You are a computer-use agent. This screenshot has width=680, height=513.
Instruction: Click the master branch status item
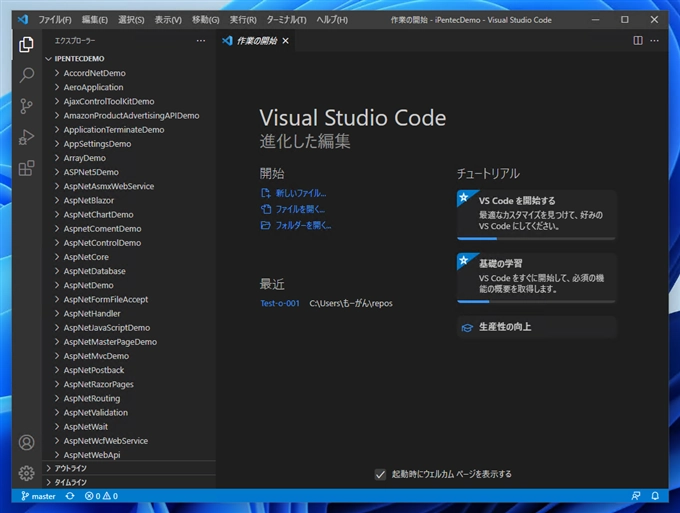38,496
